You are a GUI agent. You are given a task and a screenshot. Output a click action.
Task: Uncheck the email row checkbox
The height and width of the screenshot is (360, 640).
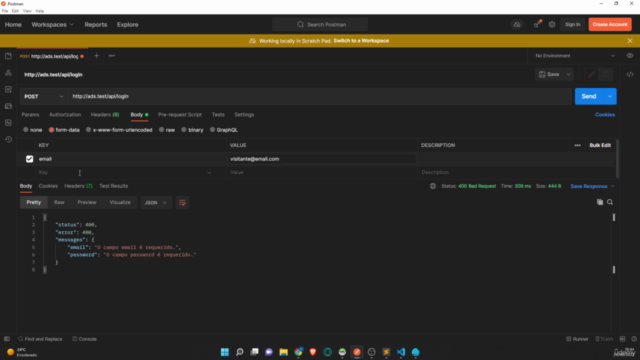click(x=29, y=159)
